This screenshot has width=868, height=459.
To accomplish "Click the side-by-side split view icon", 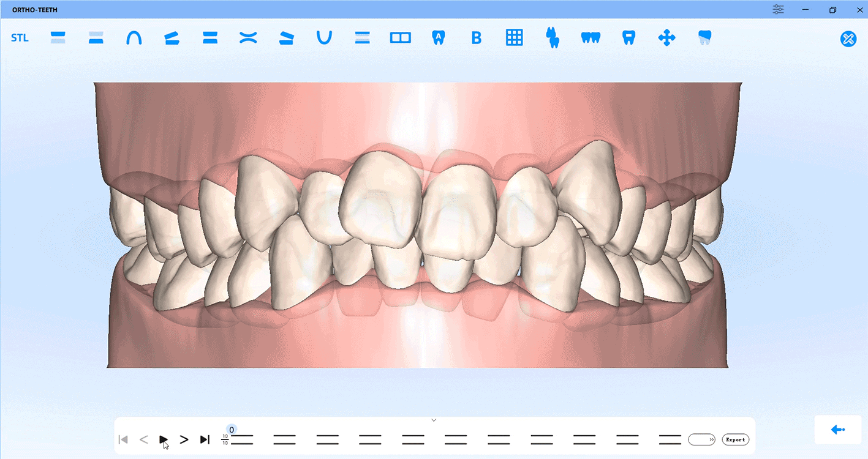I will point(400,38).
